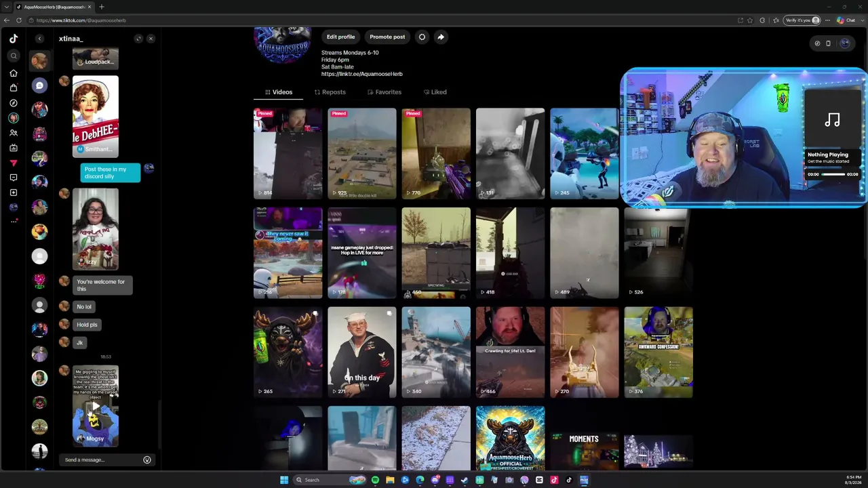This screenshot has height=488, width=868.
Task: Click the Upload plus icon in sidebar
Action: (x=14, y=192)
